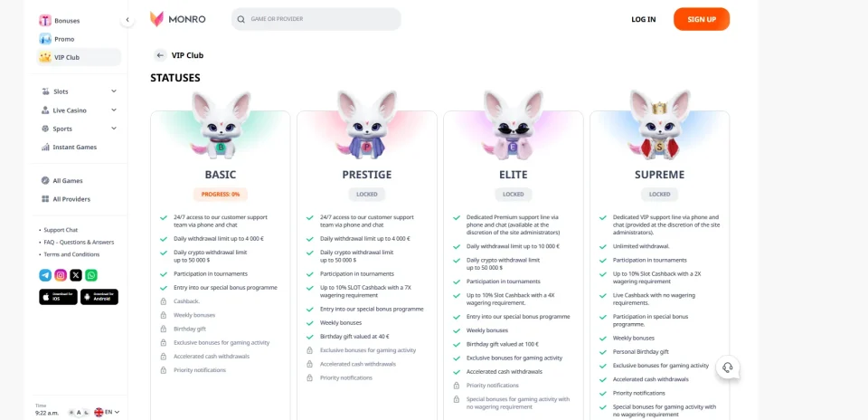Switch to dark theme moon toggle

[x=87, y=412]
